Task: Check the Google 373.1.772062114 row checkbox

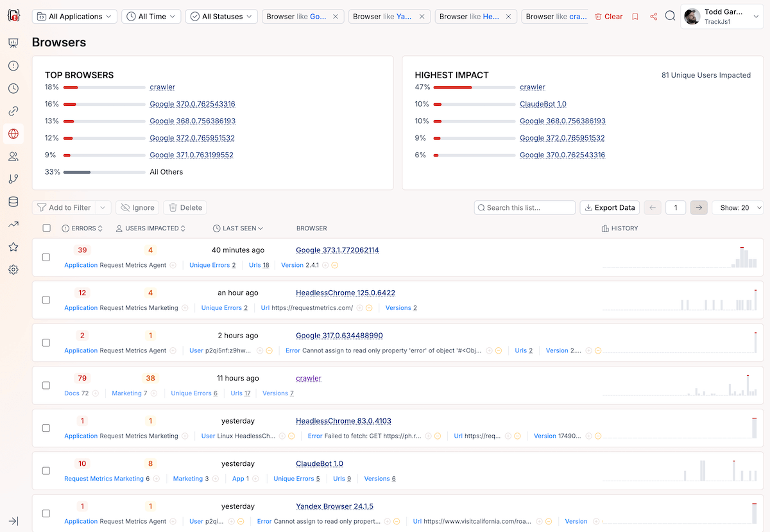Action: 46,257
